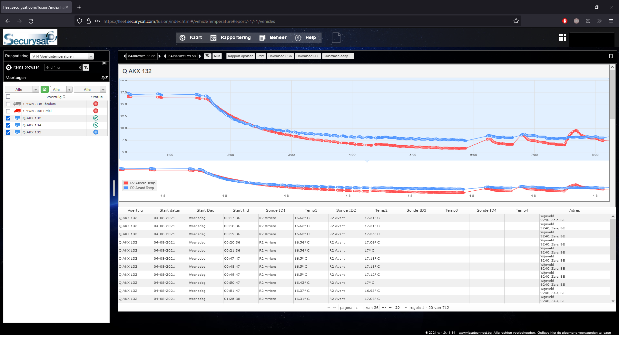
Task: Click the blank document icon in navbar
Action: [336, 38]
